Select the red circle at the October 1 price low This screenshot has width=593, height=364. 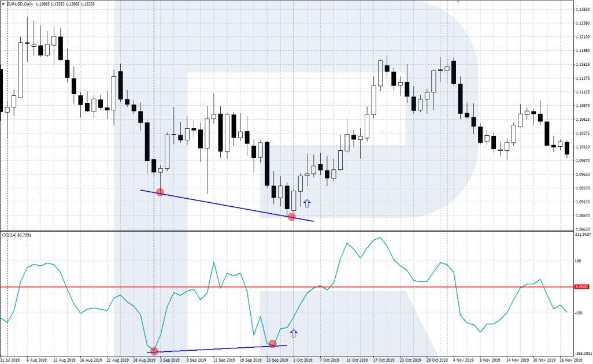coord(292,217)
